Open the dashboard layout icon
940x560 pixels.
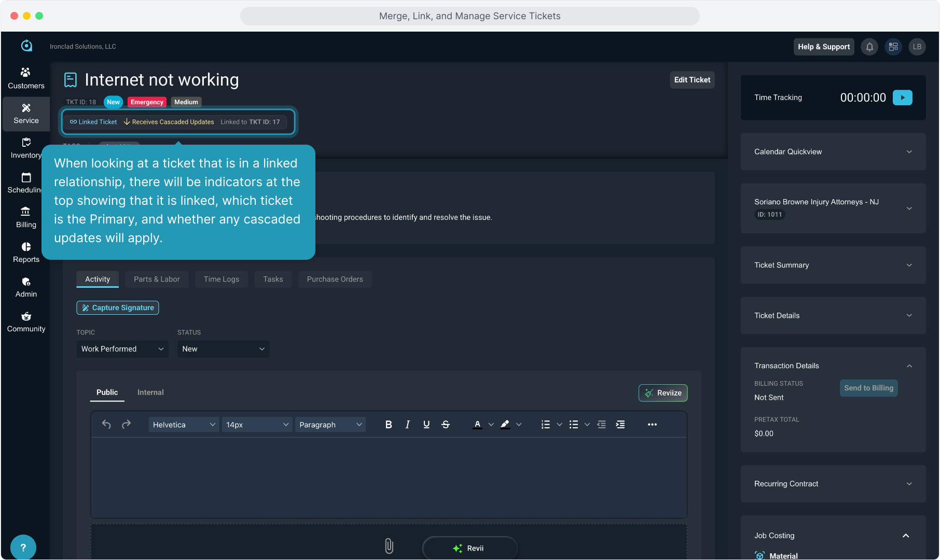893,47
